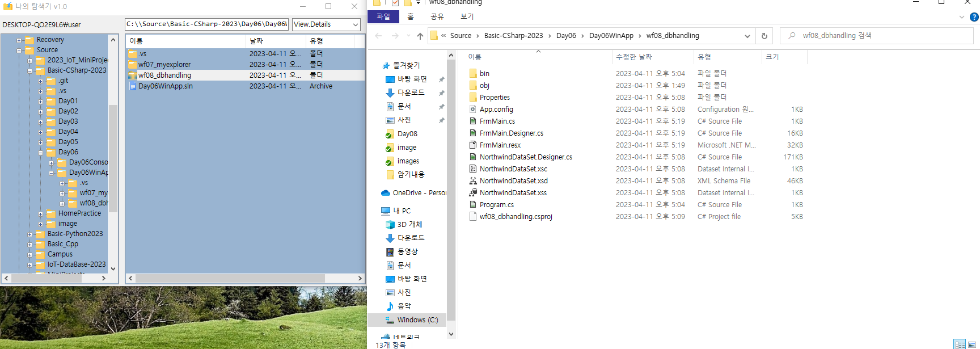Viewport: 980px width, 349px height.
Task: Select the wf08_dbhandling.csproj file icon
Action: coord(473,216)
